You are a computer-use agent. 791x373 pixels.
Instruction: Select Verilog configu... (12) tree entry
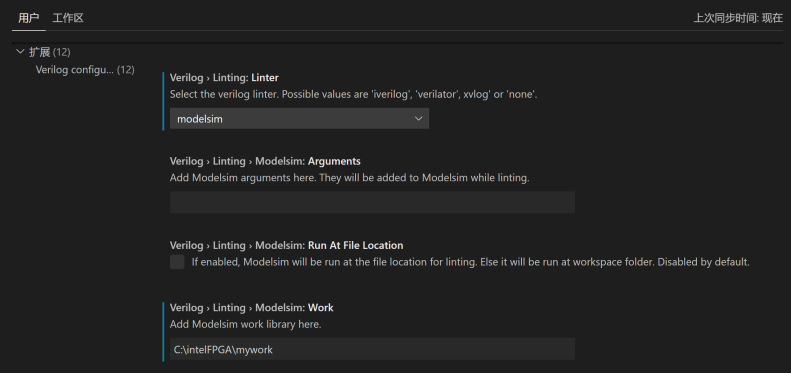point(85,70)
